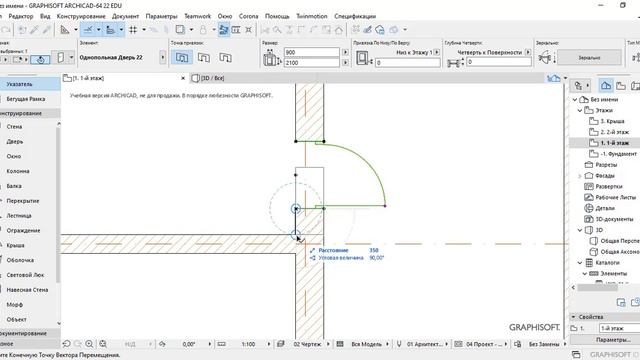Close the 1. 1-й этаж tab

point(183,78)
